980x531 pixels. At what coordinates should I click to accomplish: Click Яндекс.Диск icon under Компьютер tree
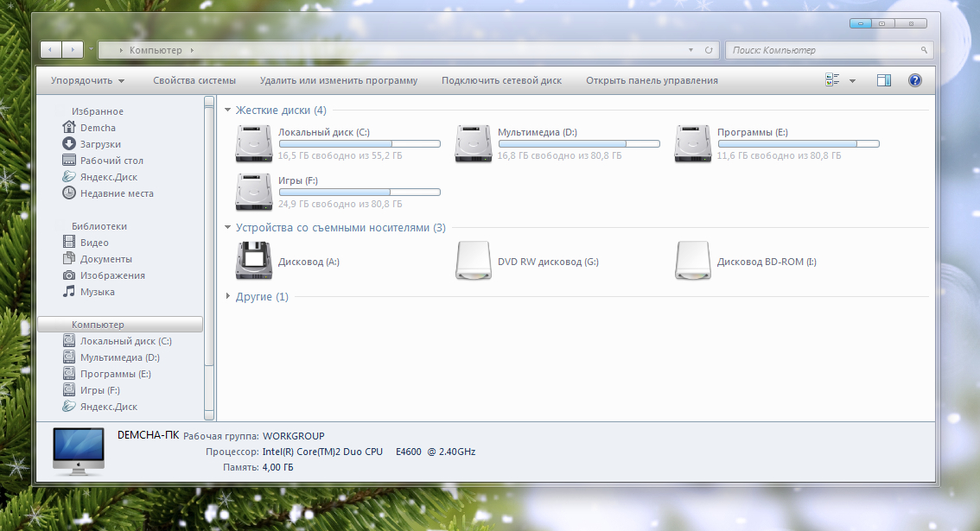point(69,406)
